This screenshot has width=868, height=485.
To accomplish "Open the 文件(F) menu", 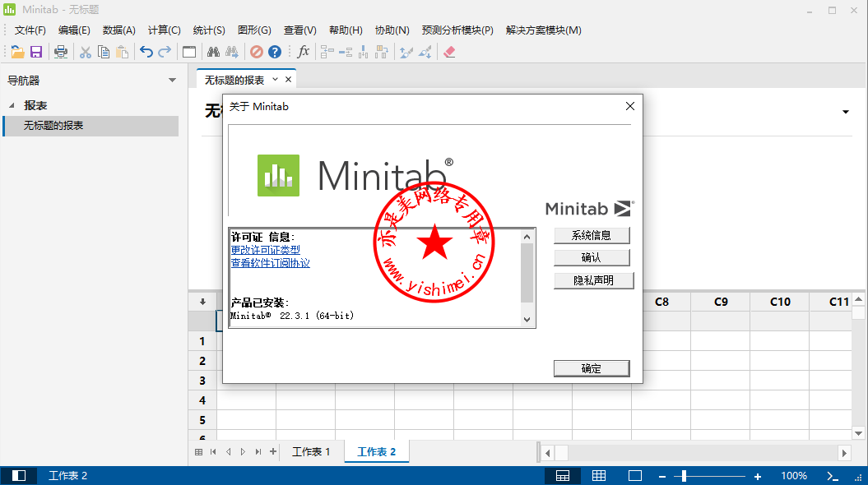I will 30,30.
